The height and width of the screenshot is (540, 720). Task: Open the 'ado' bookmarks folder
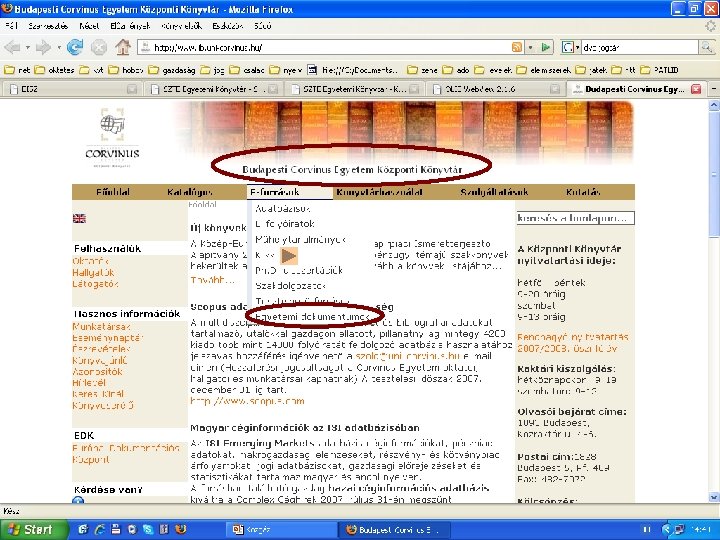coord(456,70)
